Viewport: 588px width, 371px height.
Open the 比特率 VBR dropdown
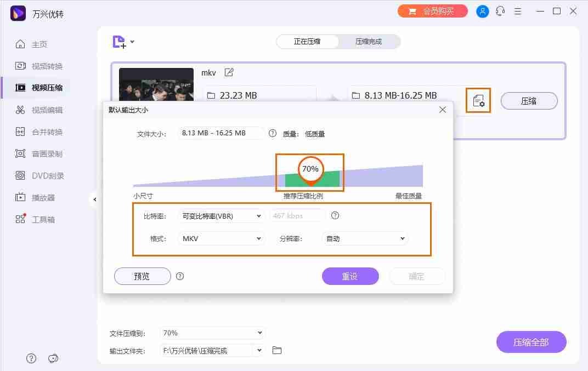tap(221, 216)
